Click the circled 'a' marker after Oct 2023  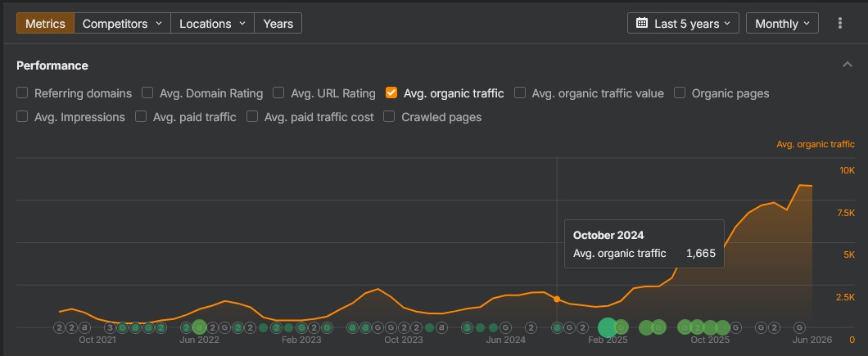coord(441,327)
